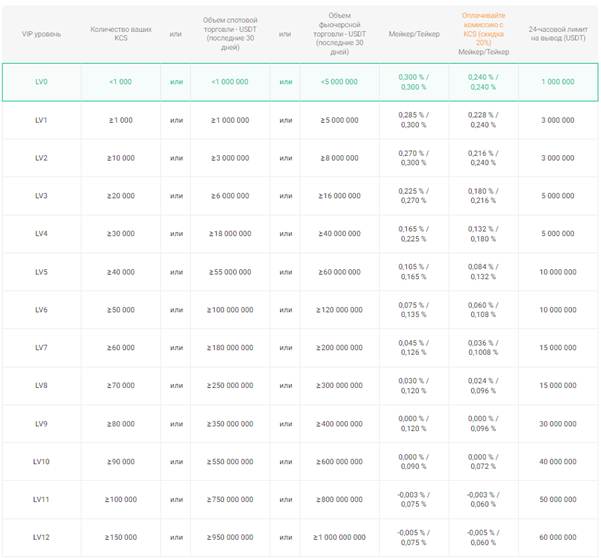Select maker/taker fee "0,165 % / 0,225 %" for LV4
This screenshot has height=559, width=601.
click(x=414, y=234)
